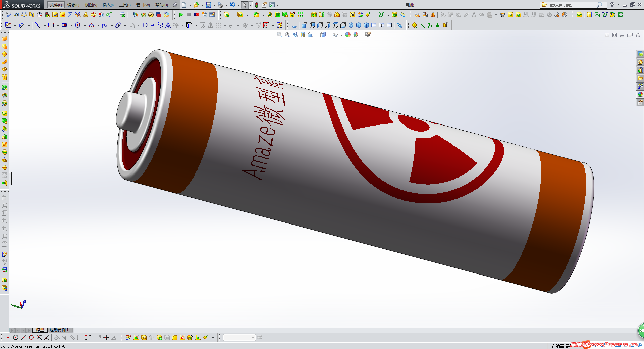
Task: Open the 插入(I) menu
Action: (108, 5)
